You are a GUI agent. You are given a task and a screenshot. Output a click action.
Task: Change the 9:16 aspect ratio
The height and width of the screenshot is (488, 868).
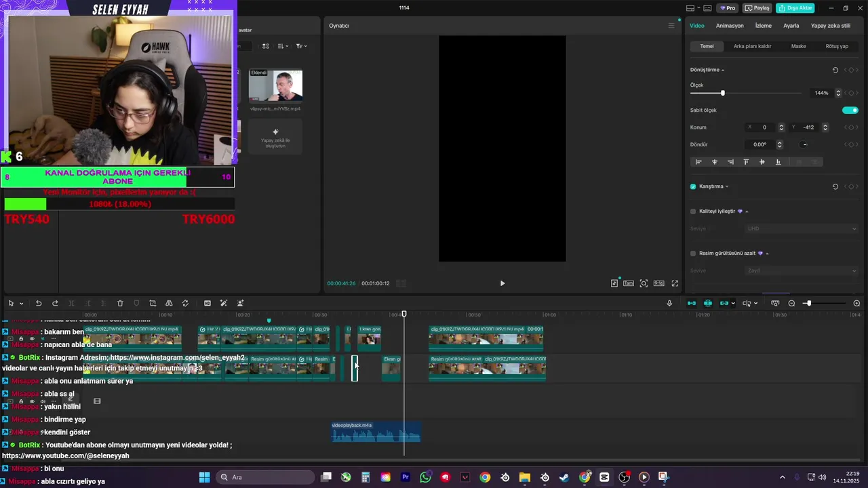[x=658, y=283]
